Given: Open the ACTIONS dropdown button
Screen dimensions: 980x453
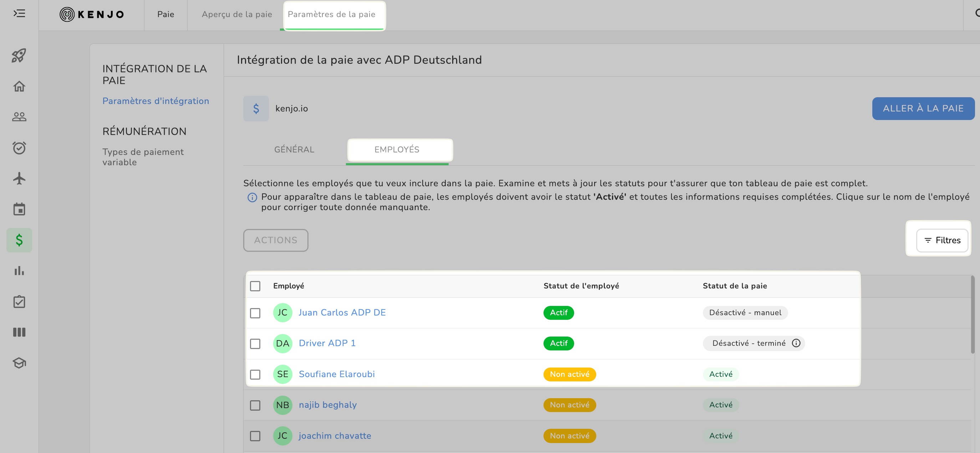Looking at the screenshot, I should pos(275,240).
